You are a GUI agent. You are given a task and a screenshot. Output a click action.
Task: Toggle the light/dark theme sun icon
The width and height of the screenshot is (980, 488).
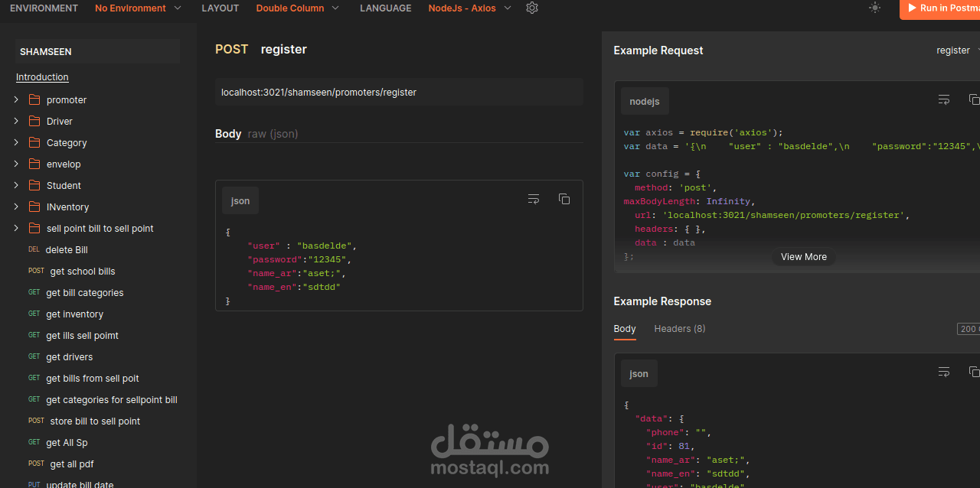tap(875, 8)
